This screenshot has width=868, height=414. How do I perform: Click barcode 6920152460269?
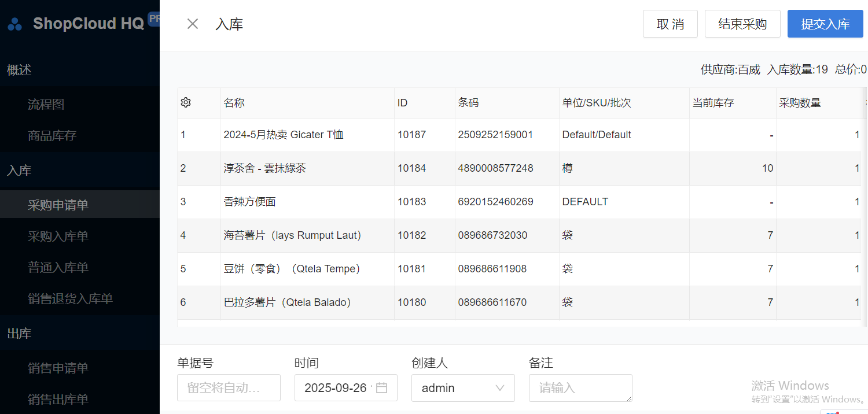tap(496, 202)
